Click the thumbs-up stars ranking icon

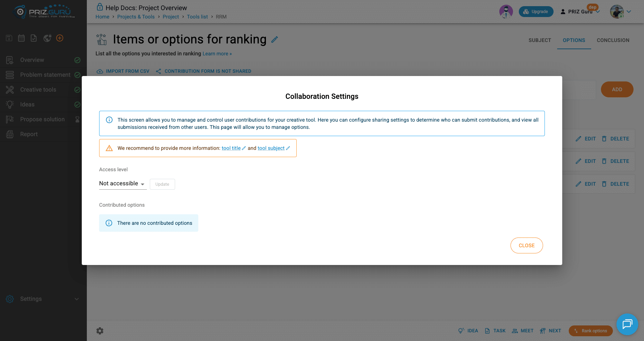[102, 39]
